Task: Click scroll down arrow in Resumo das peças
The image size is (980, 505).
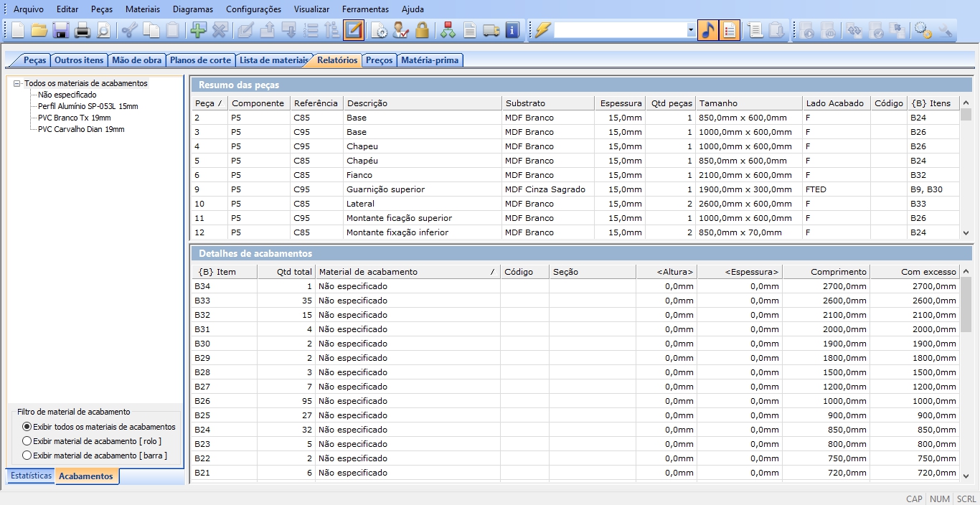Action: coord(966,232)
